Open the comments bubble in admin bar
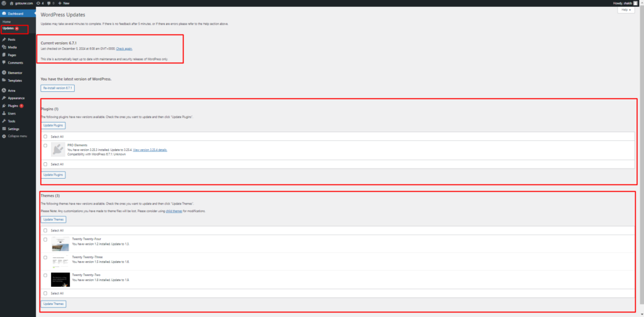 pos(51,3)
